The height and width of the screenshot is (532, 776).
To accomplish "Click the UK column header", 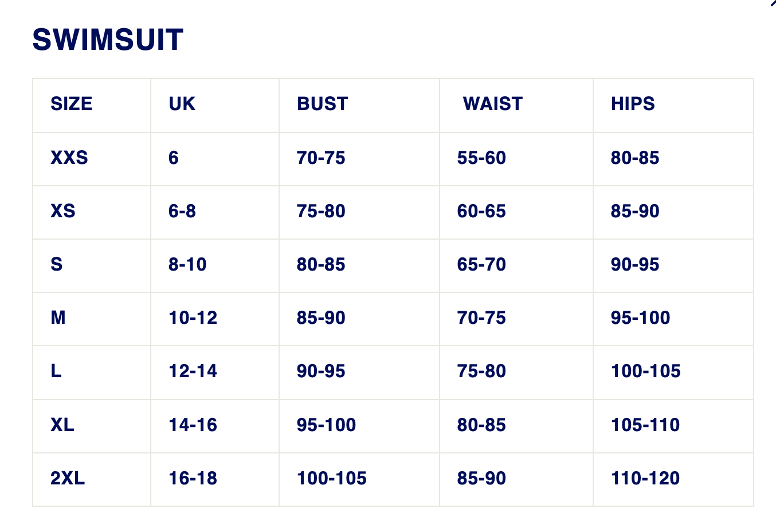I will tap(182, 104).
